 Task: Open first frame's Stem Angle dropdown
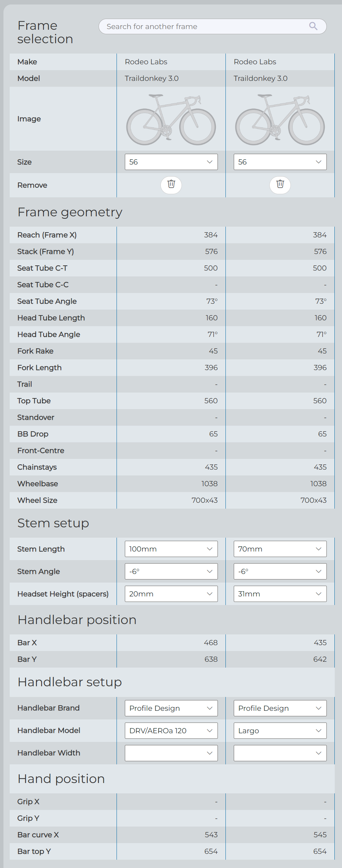171,572
